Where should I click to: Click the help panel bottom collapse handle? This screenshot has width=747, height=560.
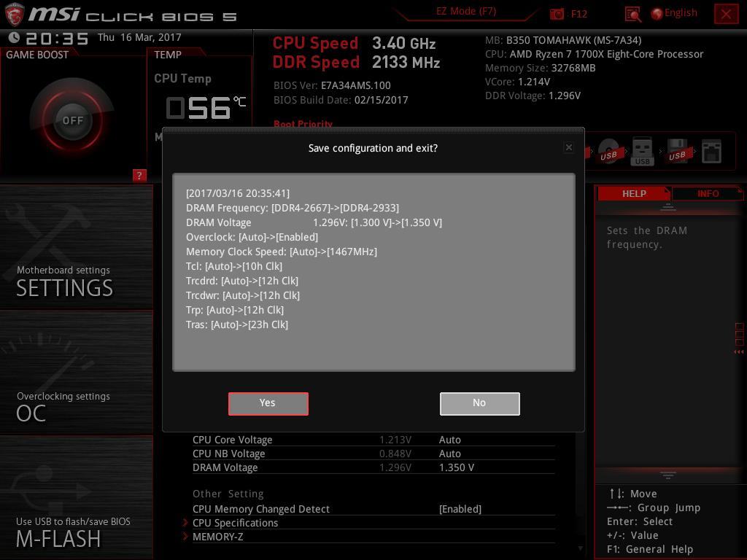(x=668, y=475)
